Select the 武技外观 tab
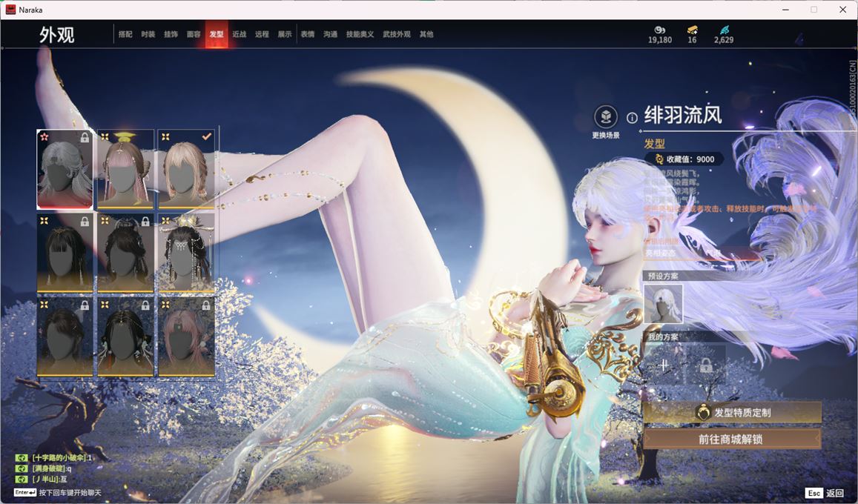858x504 pixels. pos(397,34)
